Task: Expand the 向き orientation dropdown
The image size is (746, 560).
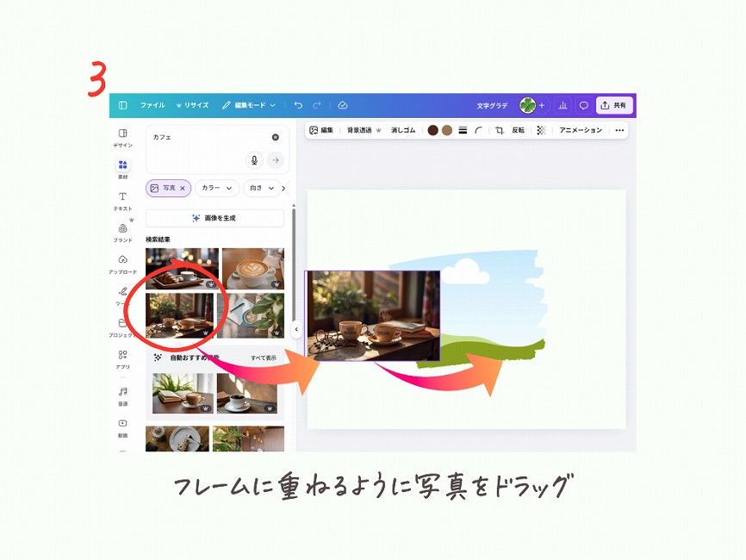Action: coord(261,188)
